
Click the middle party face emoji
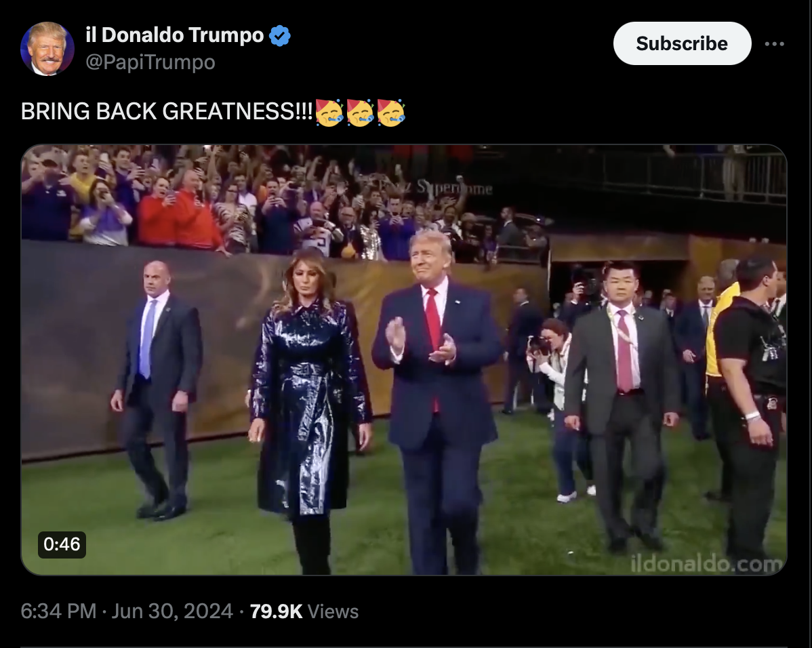pos(360,112)
